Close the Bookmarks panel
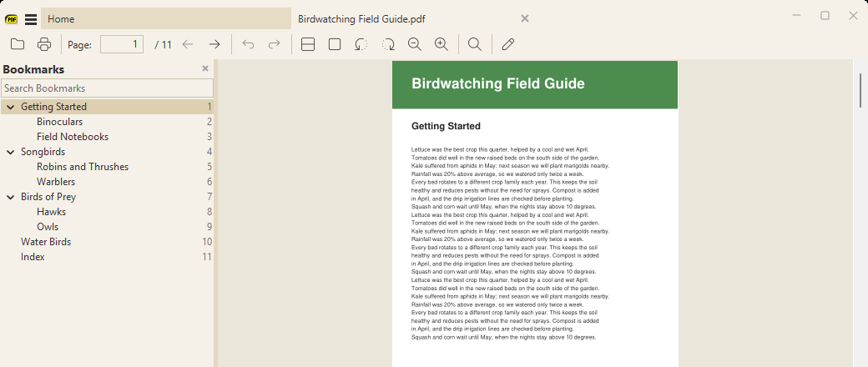The width and height of the screenshot is (868, 367). (205, 68)
